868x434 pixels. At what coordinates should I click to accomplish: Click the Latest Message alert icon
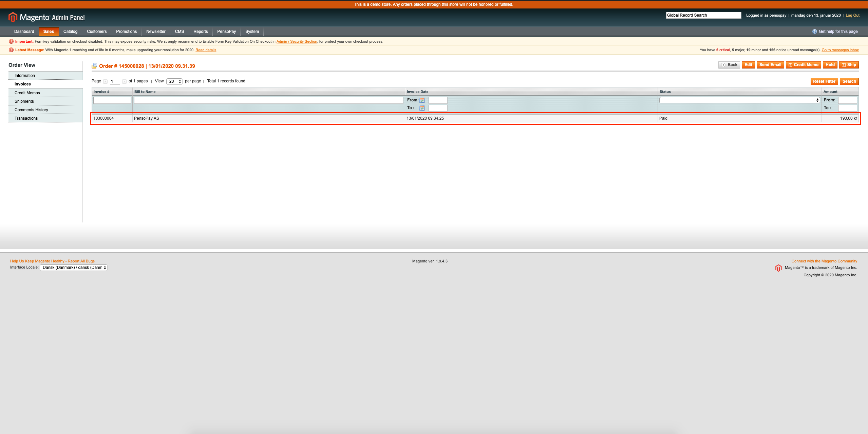tap(11, 50)
